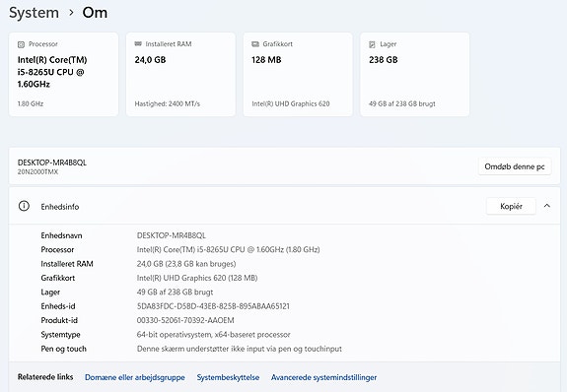567x392 pixels.
Task: Click model number 20N2000TMX
Action: point(38,172)
